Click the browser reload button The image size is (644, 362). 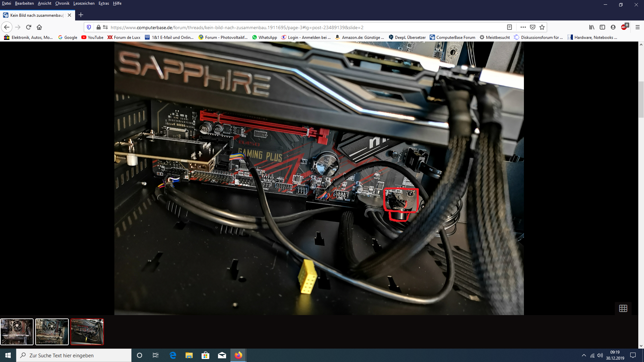(29, 27)
